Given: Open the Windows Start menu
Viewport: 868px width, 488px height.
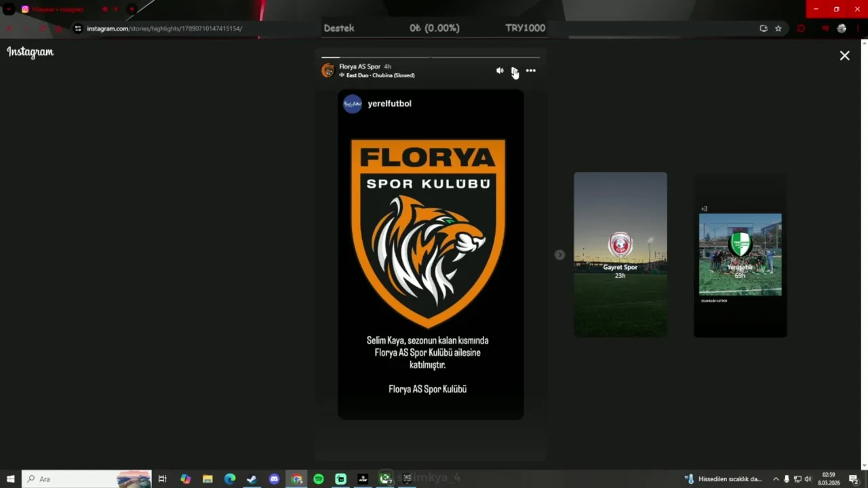Looking at the screenshot, I should (10, 479).
